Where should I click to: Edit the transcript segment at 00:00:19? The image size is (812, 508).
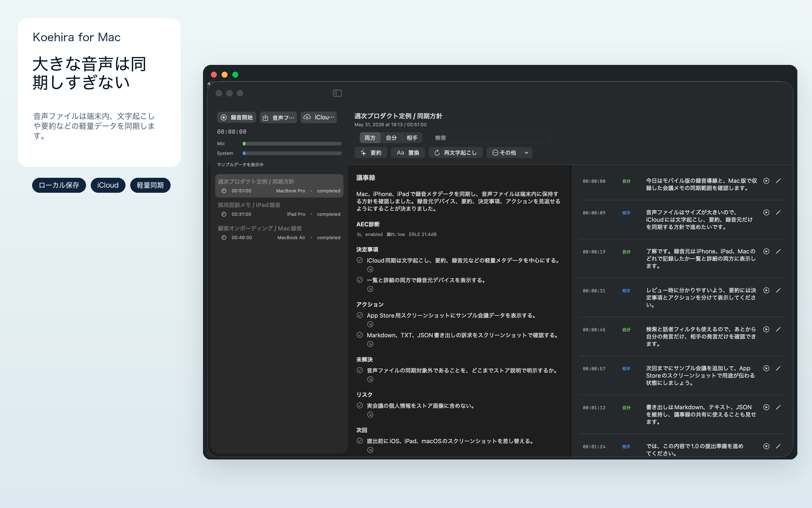[x=778, y=251]
